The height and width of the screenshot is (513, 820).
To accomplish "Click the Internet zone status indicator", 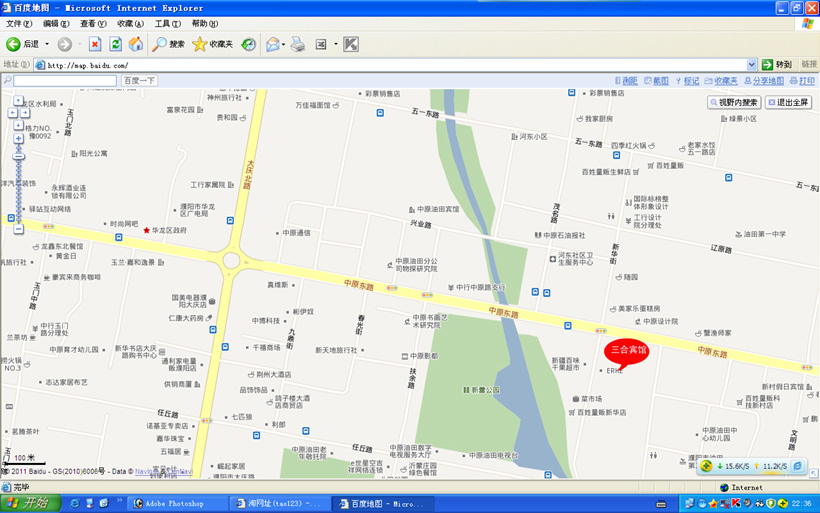I will [x=741, y=487].
